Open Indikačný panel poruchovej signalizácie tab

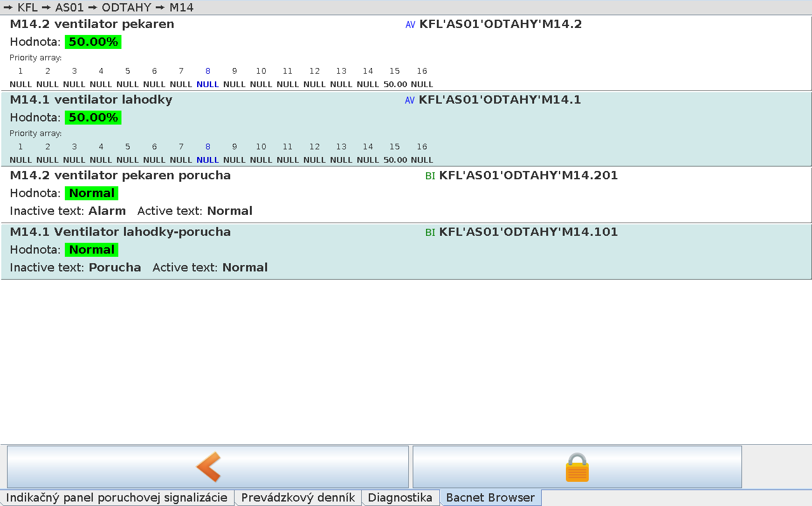[117, 498]
